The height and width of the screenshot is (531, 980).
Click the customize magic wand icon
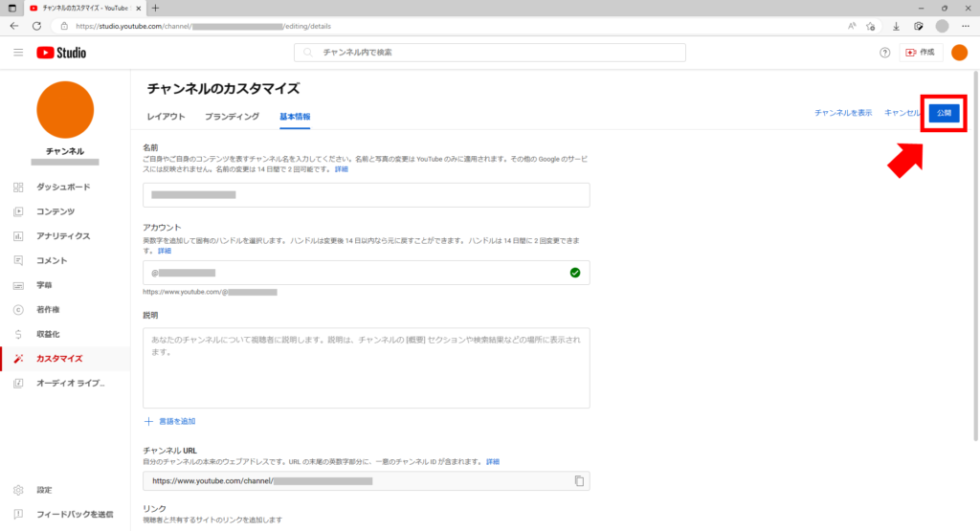coord(18,359)
